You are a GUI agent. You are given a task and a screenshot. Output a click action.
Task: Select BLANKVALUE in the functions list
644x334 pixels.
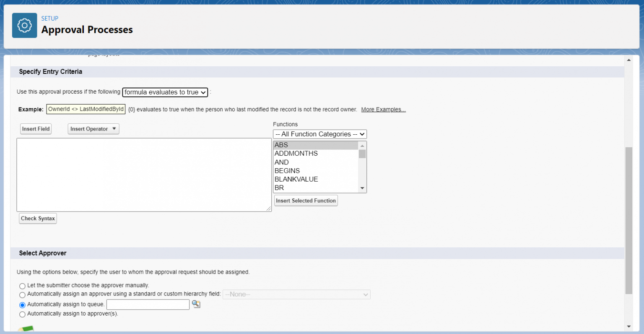tap(296, 179)
